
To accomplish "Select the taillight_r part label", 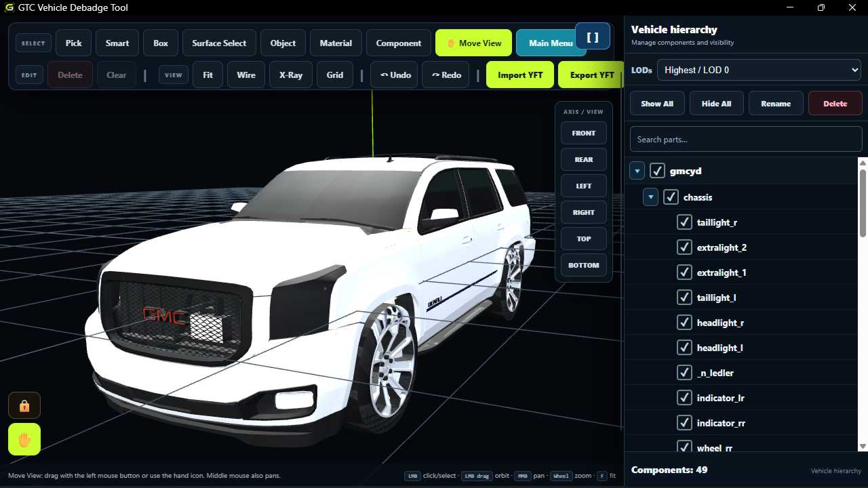I will coord(717,222).
